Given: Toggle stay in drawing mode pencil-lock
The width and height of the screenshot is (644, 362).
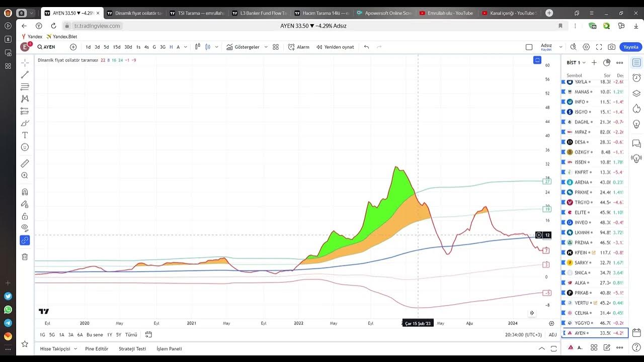Looking at the screenshot, I should (x=25, y=204).
